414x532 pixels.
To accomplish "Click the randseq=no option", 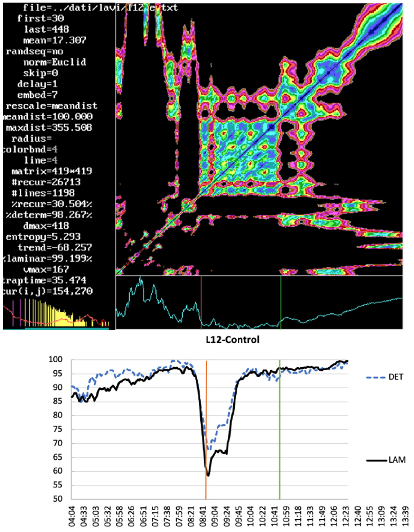I will coord(34,51).
